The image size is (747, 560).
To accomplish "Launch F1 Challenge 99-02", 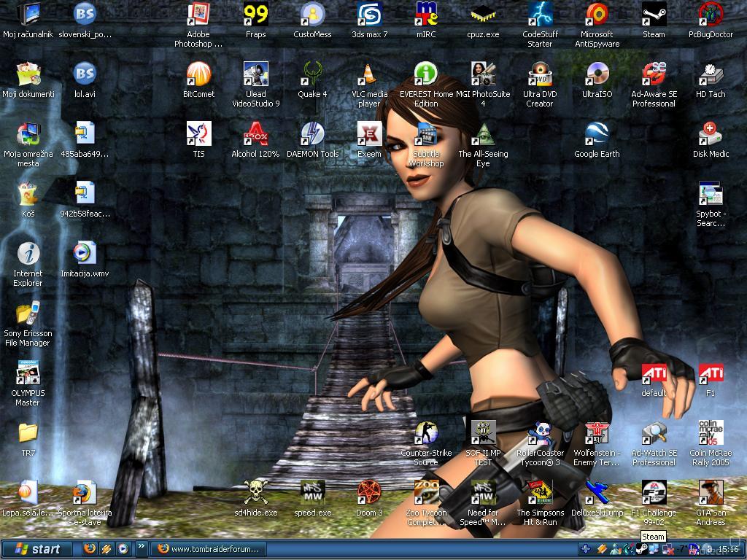I will (654, 503).
